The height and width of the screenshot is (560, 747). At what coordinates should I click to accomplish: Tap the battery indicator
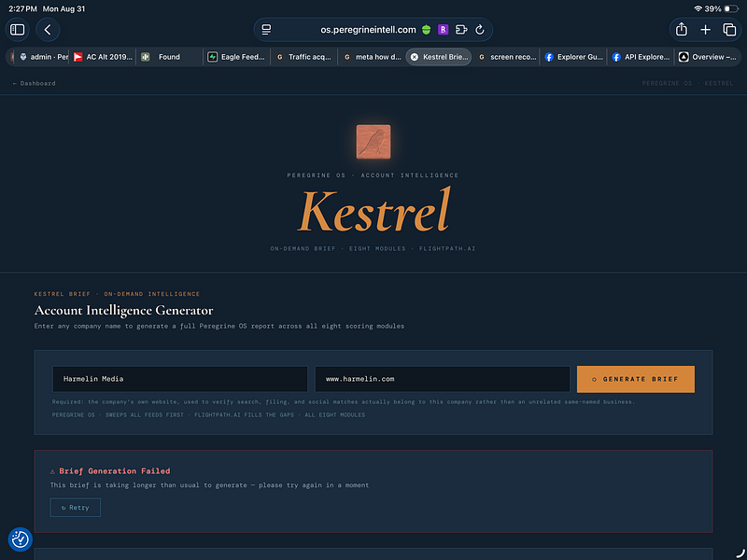tap(731, 8)
